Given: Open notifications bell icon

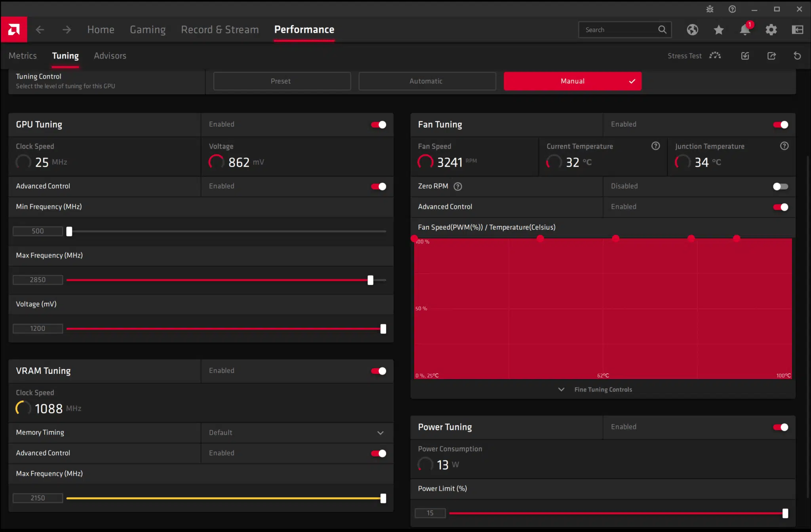Looking at the screenshot, I should tap(745, 30).
